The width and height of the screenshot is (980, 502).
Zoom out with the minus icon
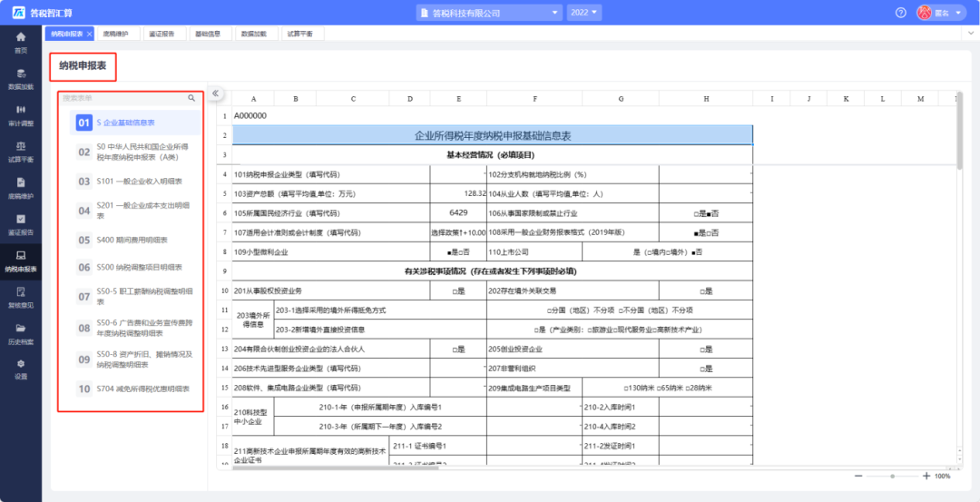tap(858, 476)
